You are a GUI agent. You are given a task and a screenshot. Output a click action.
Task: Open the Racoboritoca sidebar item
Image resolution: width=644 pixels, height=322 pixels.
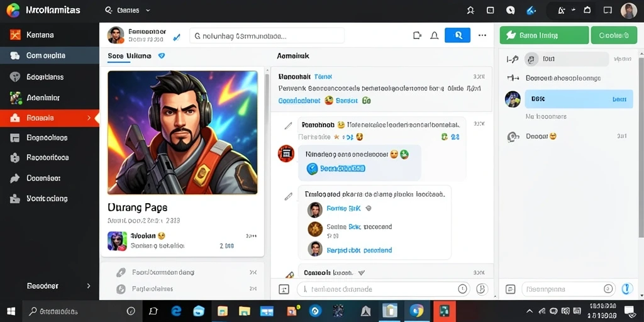tap(49, 158)
